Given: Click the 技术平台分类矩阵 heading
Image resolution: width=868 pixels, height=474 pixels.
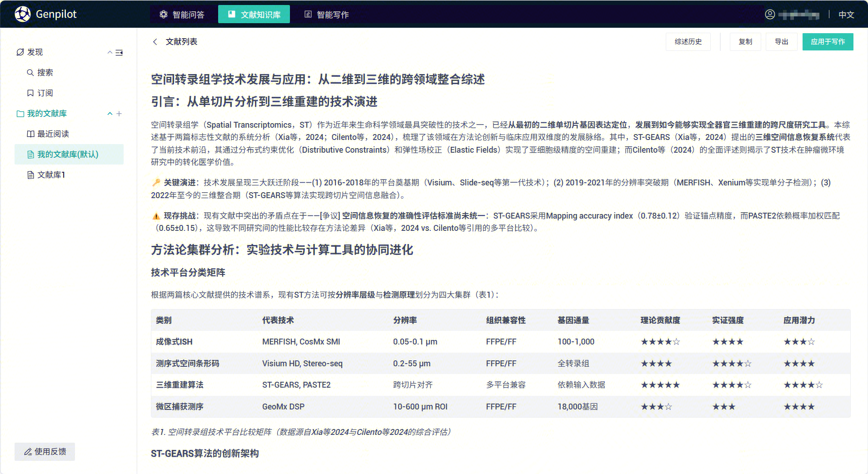Looking at the screenshot, I should pyautogui.click(x=188, y=273).
